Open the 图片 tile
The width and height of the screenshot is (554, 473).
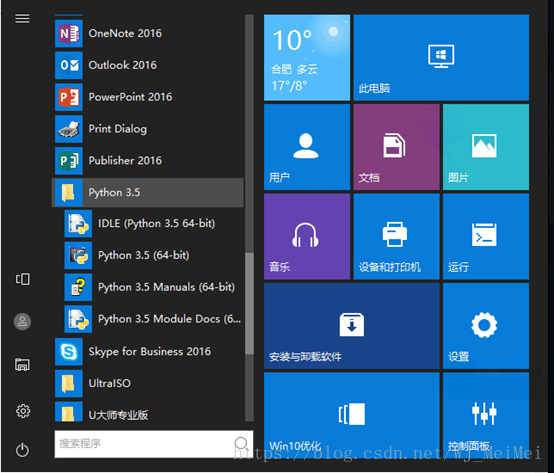[486, 147]
